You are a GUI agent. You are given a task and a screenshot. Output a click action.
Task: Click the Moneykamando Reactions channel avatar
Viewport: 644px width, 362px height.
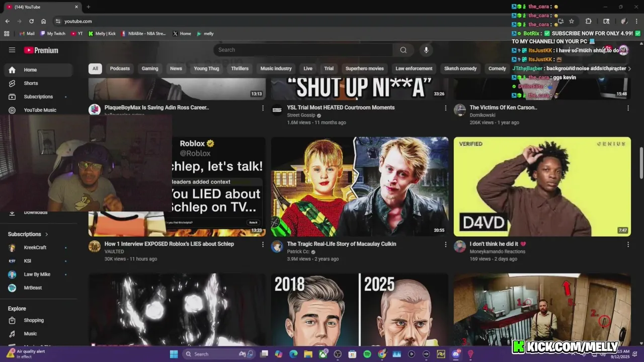[460, 246]
